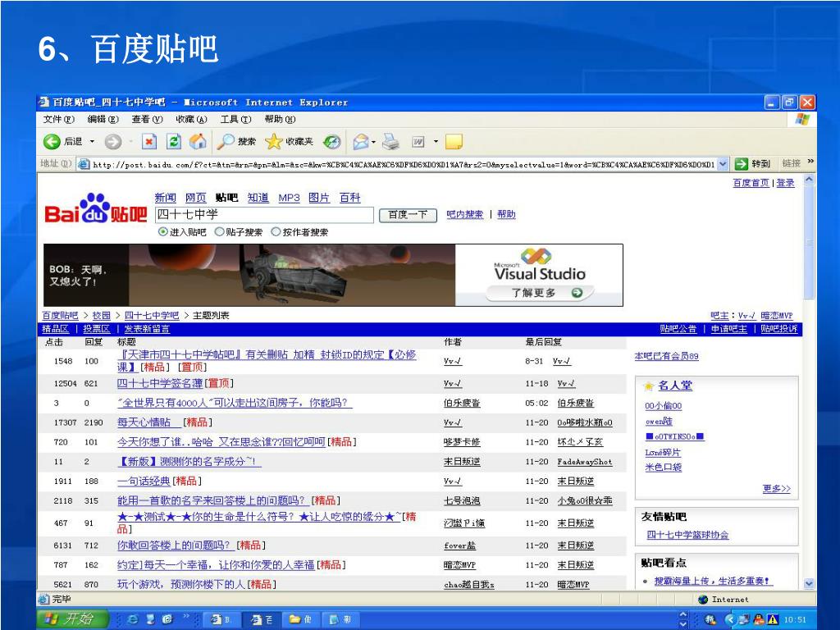This screenshot has height=630, width=840.
Task: Open thread 每天心情贴
Action: 144,422
